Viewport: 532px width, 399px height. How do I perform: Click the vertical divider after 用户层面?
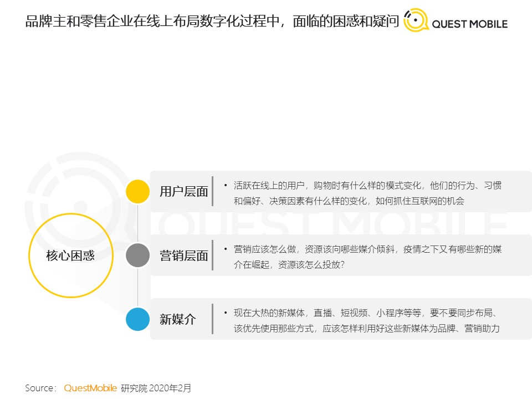click(212, 191)
